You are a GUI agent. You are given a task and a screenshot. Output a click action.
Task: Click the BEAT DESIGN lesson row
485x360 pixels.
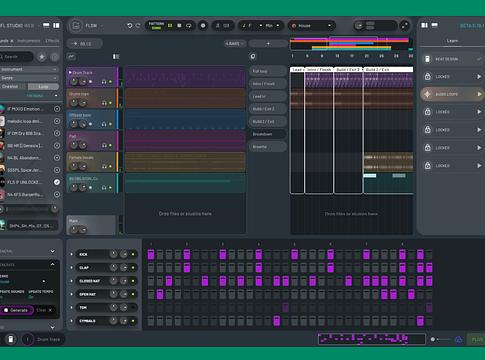click(x=452, y=59)
